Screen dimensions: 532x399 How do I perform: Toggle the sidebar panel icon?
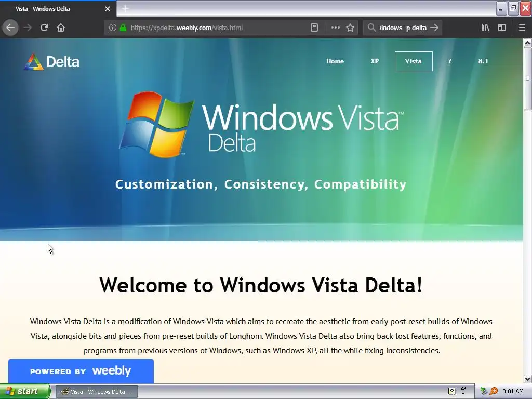[502, 28]
